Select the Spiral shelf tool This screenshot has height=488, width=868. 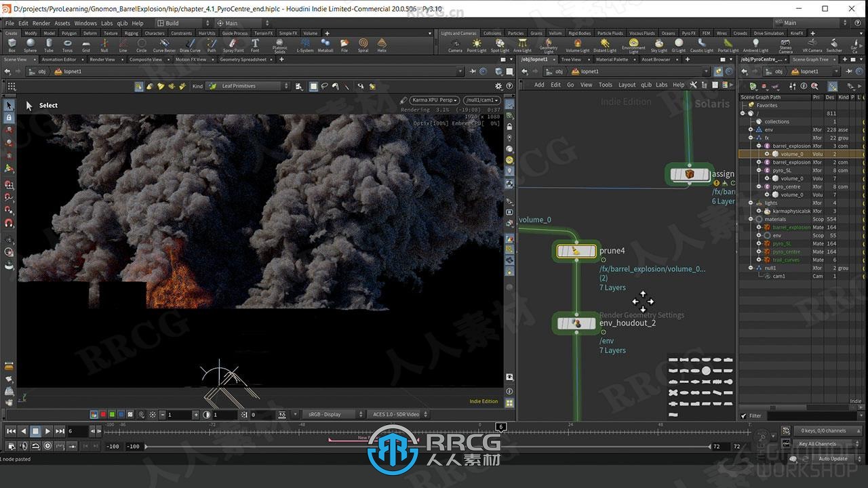tap(363, 45)
